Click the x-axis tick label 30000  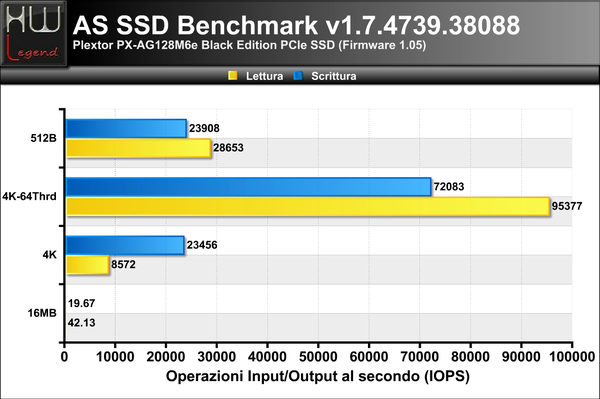tap(217, 357)
